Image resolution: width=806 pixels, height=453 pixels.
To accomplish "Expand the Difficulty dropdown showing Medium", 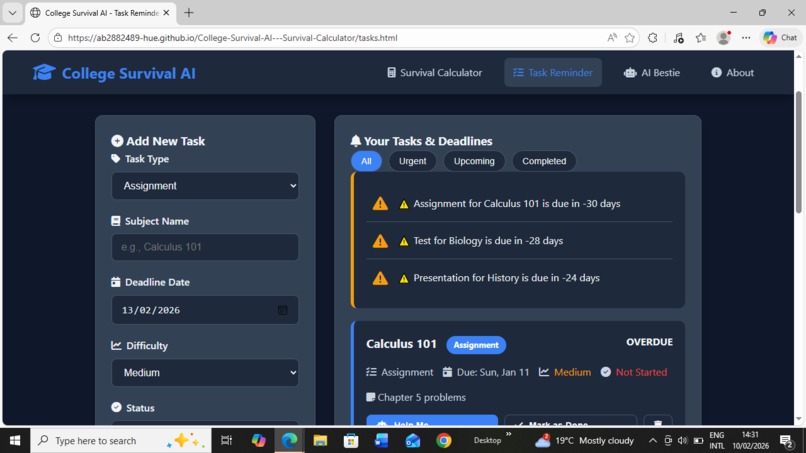I will coord(205,372).
